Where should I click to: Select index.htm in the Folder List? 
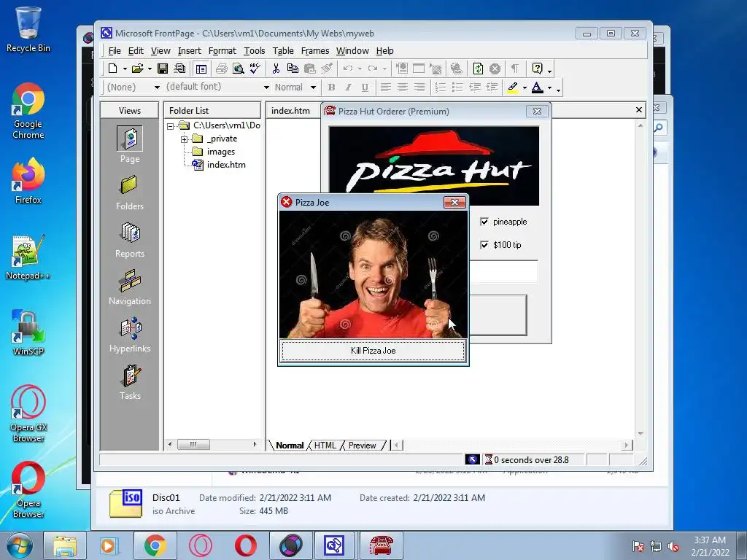(x=226, y=165)
